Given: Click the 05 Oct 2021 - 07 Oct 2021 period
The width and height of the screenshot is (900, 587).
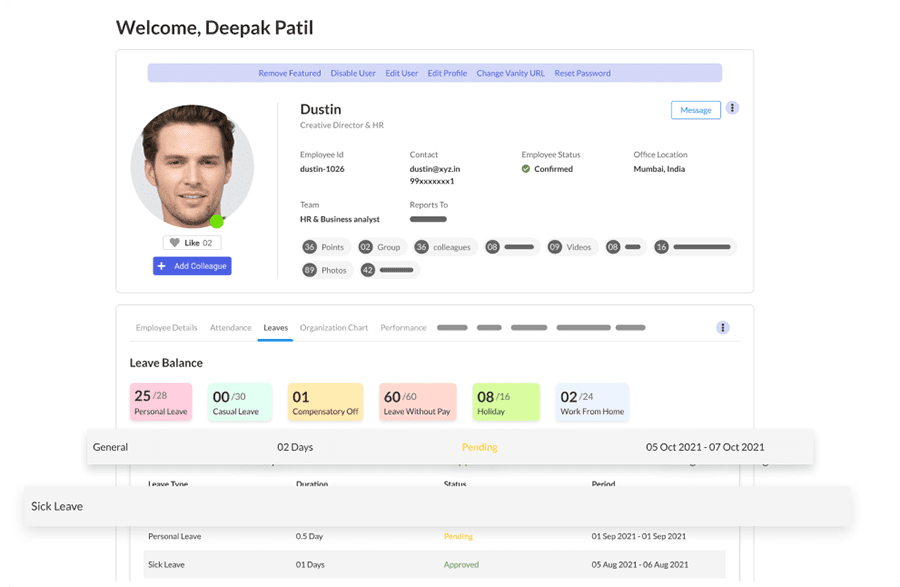Looking at the screenshot, I should point(705,447).
